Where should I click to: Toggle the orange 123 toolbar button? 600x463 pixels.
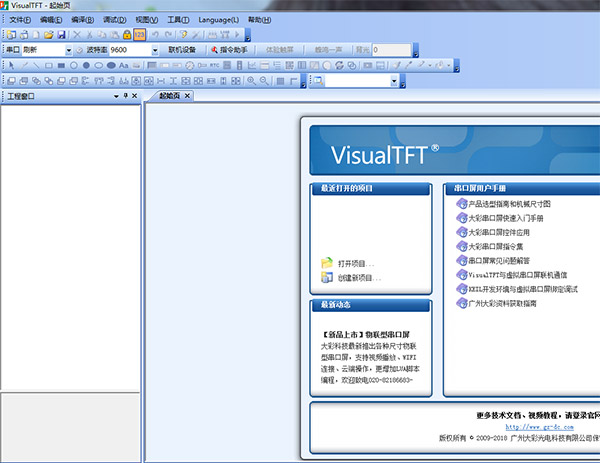click(x=139, y=35)
